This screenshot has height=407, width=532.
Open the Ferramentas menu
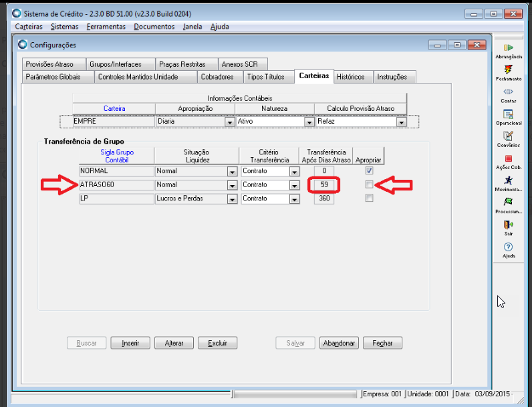106,27
